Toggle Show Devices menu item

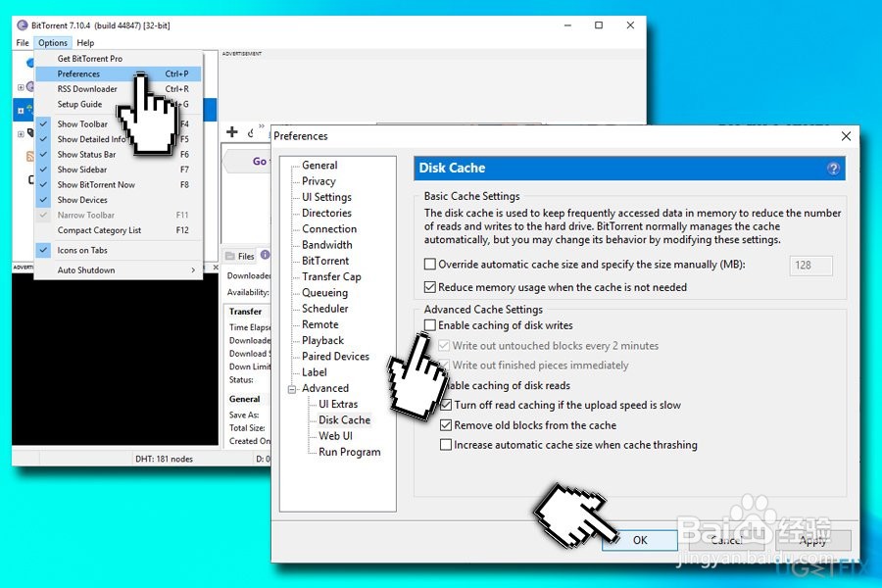click(119, 200)
